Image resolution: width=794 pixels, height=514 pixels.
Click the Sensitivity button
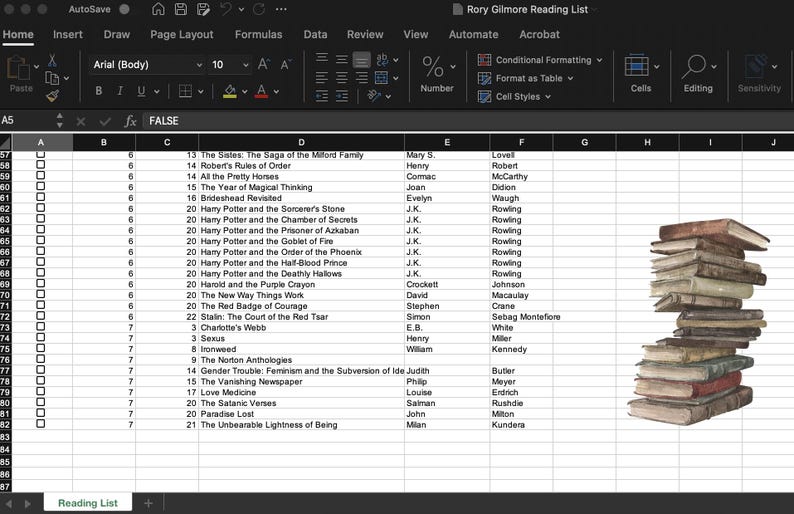pyautogui.click(x=759, y=74)
